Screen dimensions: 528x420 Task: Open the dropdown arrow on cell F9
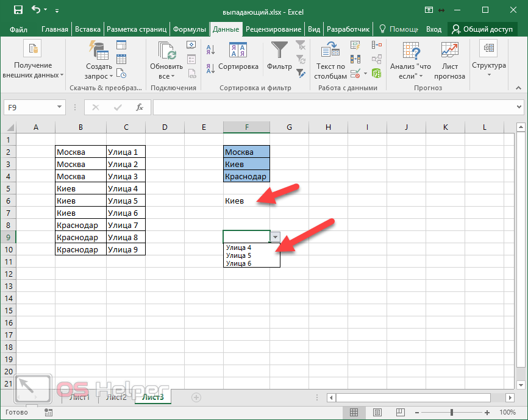click(276, 237)
